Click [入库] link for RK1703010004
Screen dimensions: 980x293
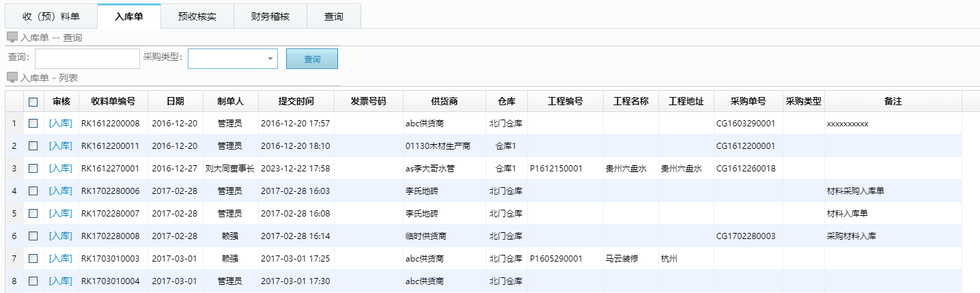pyautogui.click(x=60, y=281)
